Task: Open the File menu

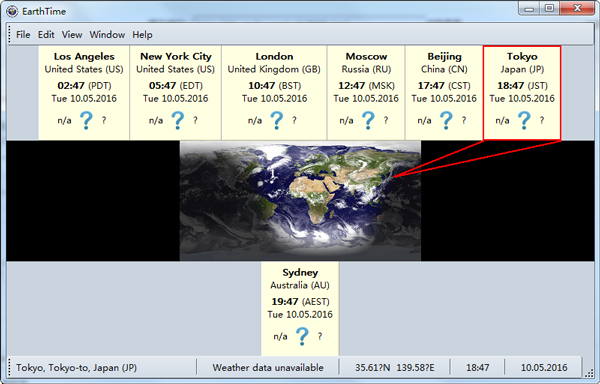Action: pyautogui.click(x=23, y=35)
